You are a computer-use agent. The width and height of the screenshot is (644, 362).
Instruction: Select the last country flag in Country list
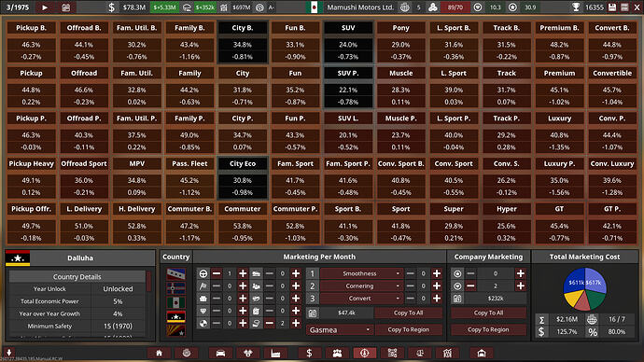point(175,330)
